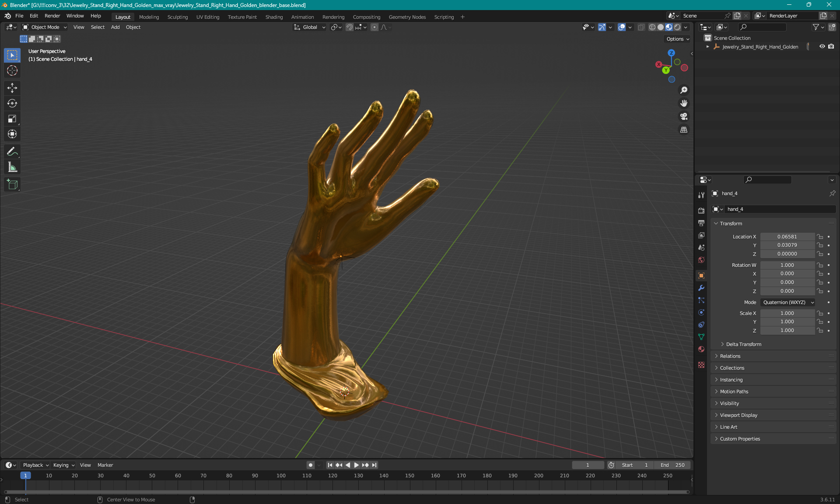
Task: Select the Move tool in toolbar
Action: pos(12,88)
